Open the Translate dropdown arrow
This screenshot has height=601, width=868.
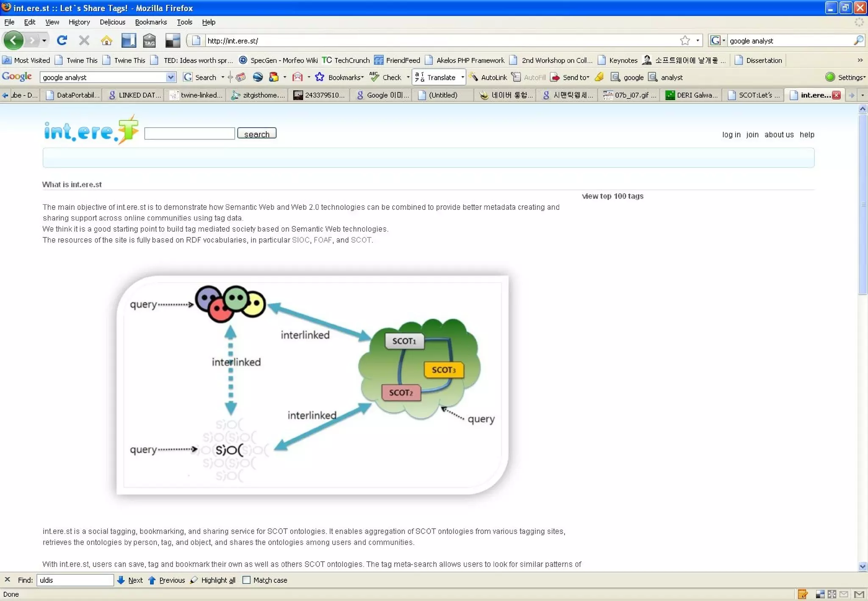462,77
